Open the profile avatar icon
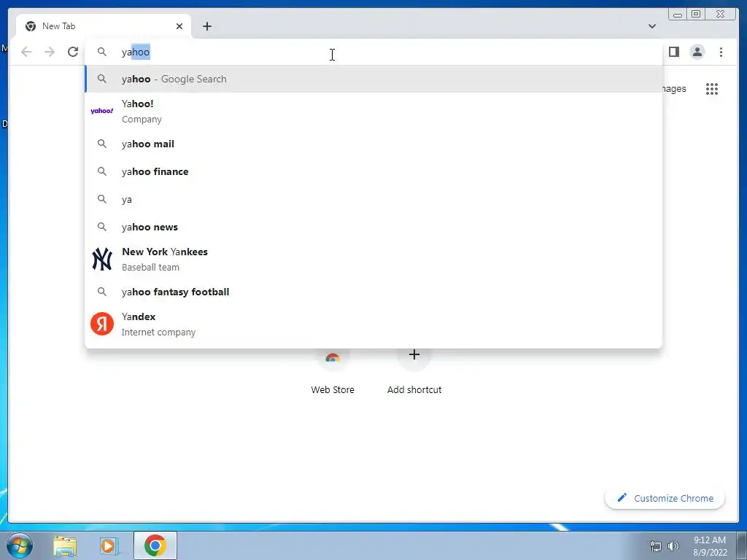The image size is (747, 560). click(x=697, y=52)
